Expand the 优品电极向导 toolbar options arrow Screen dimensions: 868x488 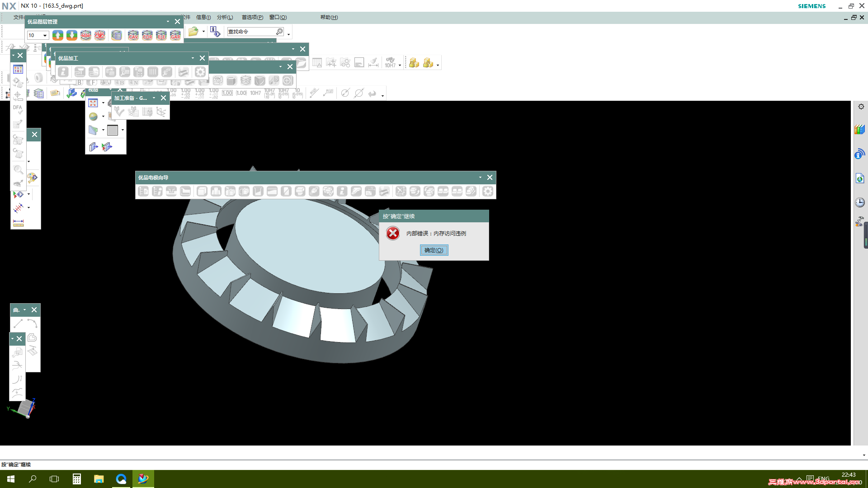pos(480,178)
